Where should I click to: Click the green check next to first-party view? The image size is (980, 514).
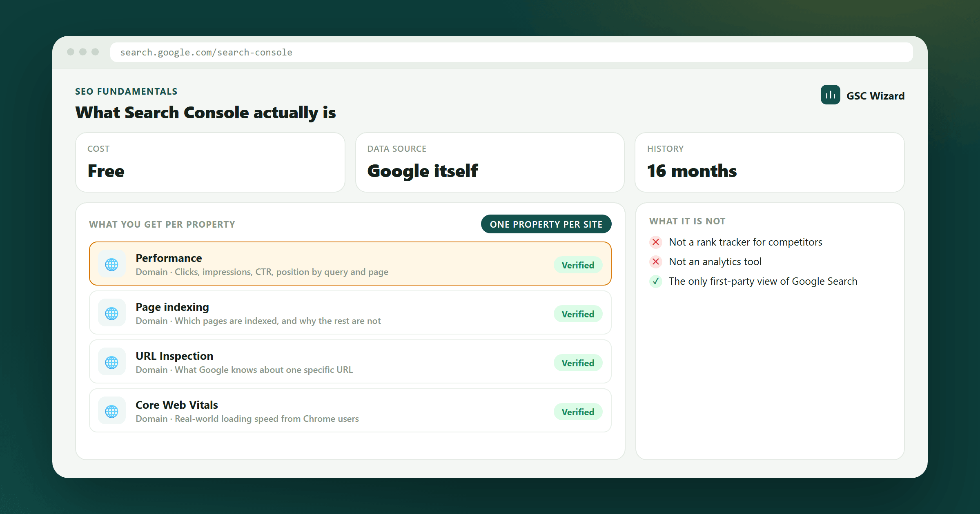coord(656,281)
